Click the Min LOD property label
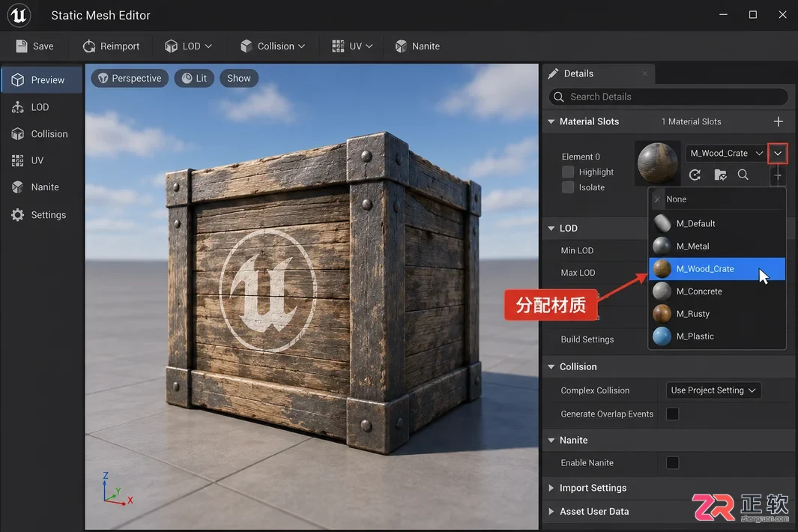The image size is (798, 532). click(x=577, y=250)
